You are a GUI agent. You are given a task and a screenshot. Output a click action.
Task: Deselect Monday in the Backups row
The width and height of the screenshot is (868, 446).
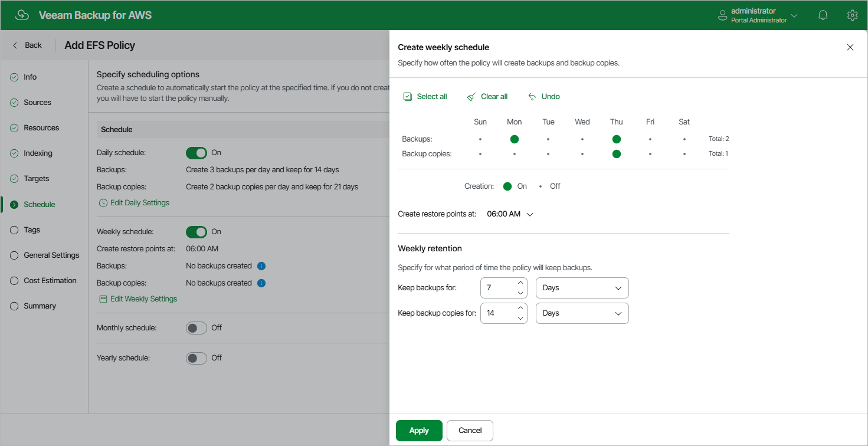tap(515, 139)
